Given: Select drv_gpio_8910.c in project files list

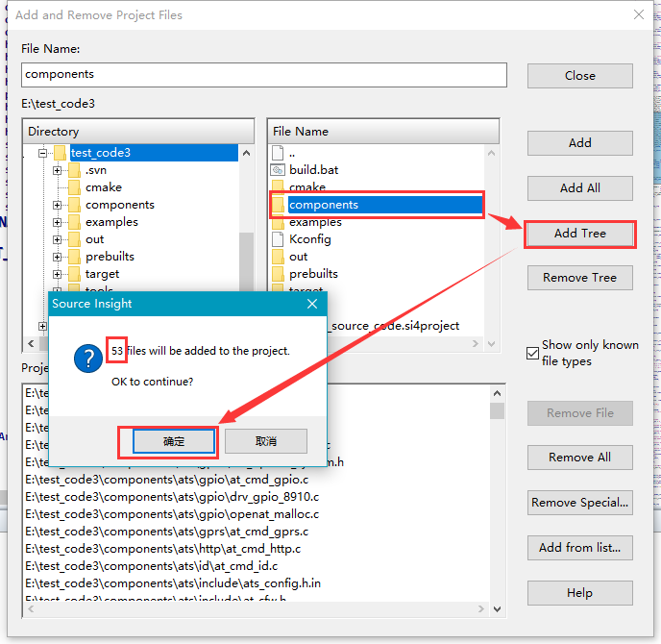Looking at the screenshot, I should click(x=172, y=497).
